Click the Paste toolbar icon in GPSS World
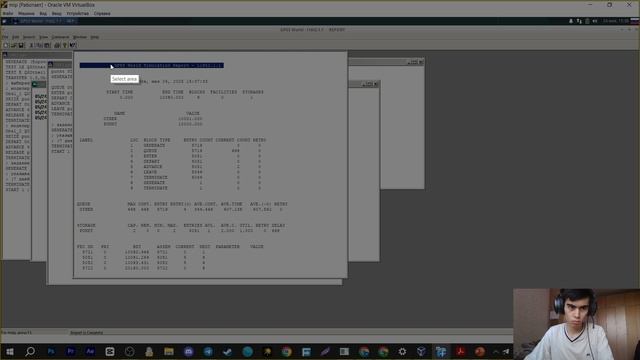This screenshot has height=360, width=640. pos(47,45)
